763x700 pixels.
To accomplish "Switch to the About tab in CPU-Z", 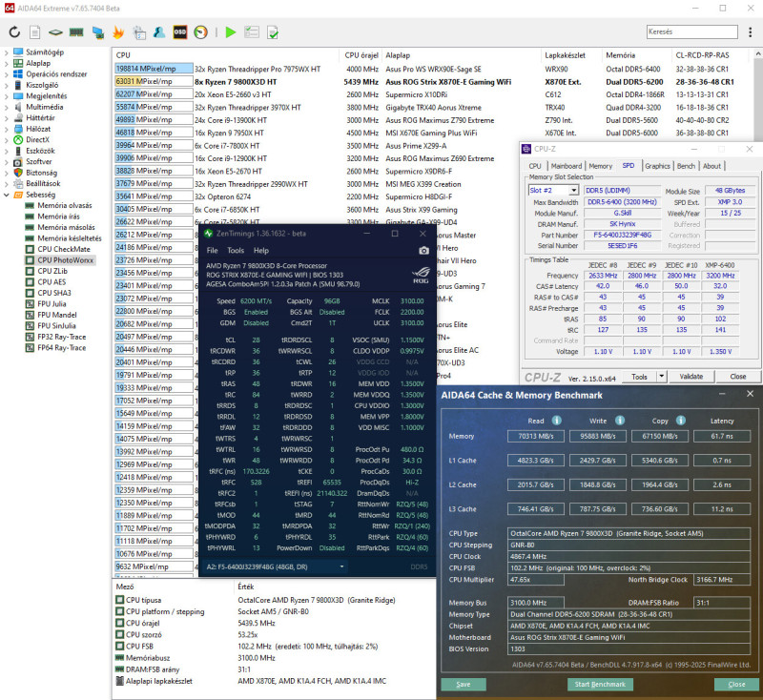I will point(711,166).
